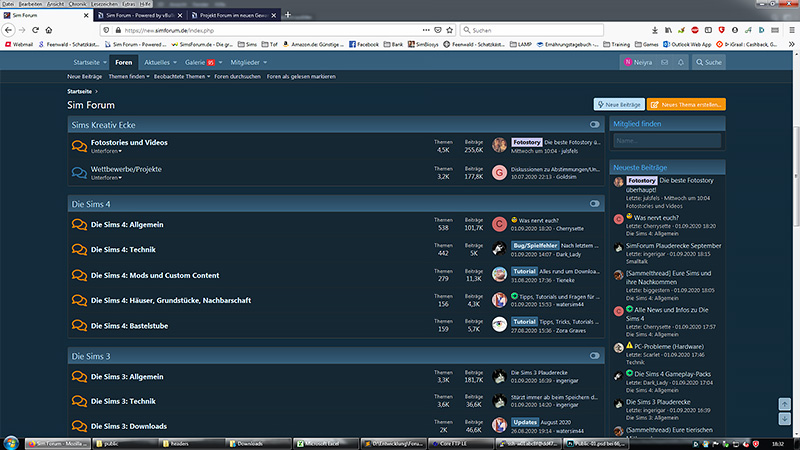Screen dimensions: 800x450
Task: Select the Foren navigation tab
Action: pyautogui.click(x=123, y=62)
